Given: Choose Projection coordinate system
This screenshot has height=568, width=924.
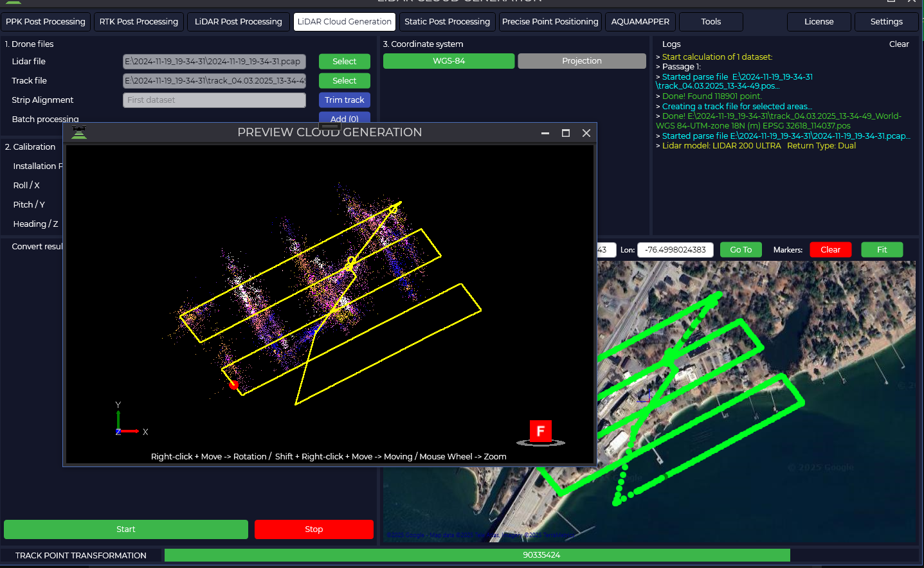Looking at the screenshot, I should [582, 61].
